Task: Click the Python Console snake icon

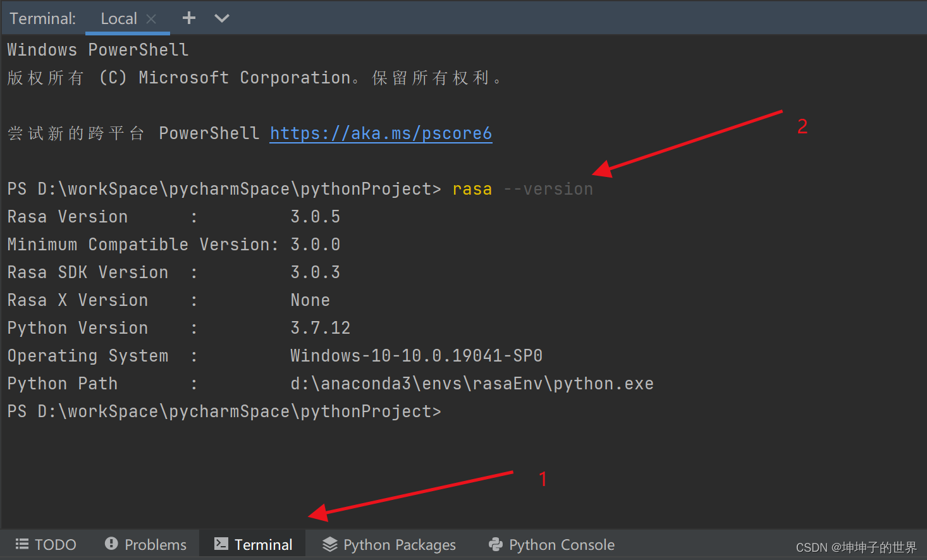Action: 496,544
